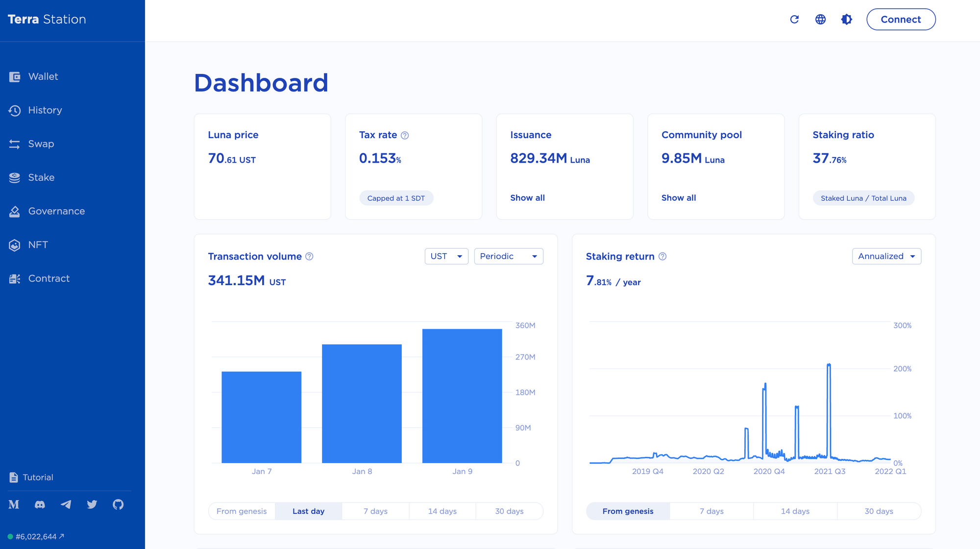
Task: Click Staking return info icon
Action: point(662,257)
